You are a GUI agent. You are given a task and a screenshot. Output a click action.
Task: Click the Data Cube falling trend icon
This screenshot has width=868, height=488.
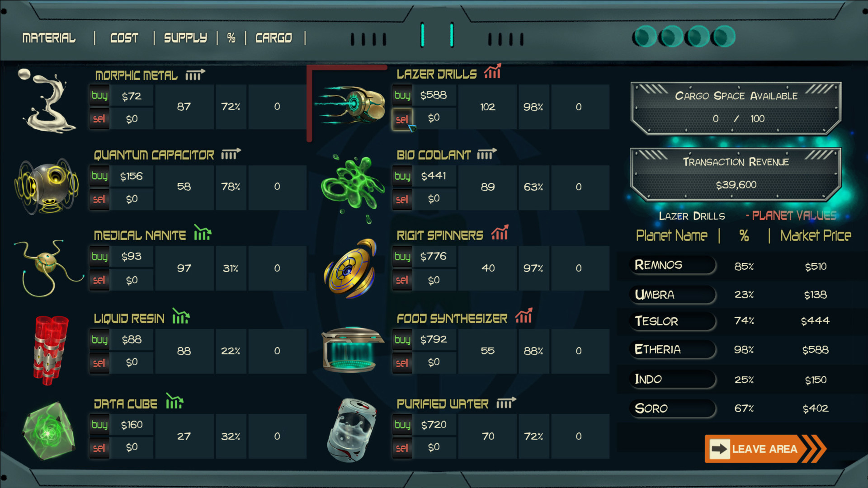pos(174,401)
